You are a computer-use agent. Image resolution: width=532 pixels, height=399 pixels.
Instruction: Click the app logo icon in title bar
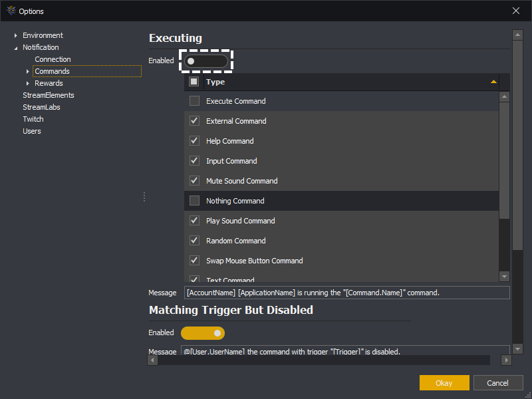(11, 11)
